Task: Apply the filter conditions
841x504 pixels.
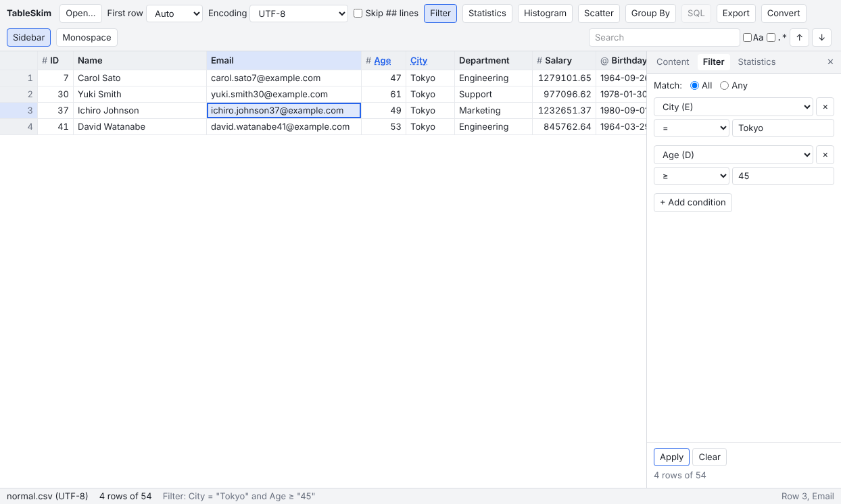Action: (x=671, y=457)
